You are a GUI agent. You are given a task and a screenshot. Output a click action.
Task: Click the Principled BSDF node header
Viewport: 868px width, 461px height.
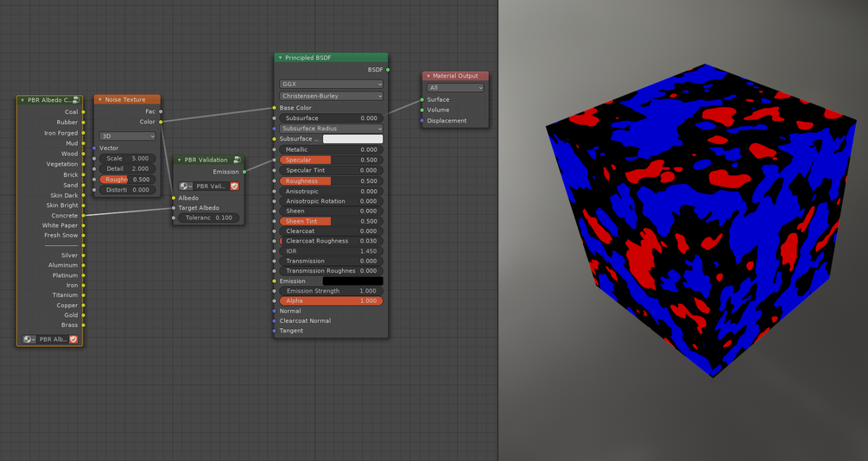point(331,58)
